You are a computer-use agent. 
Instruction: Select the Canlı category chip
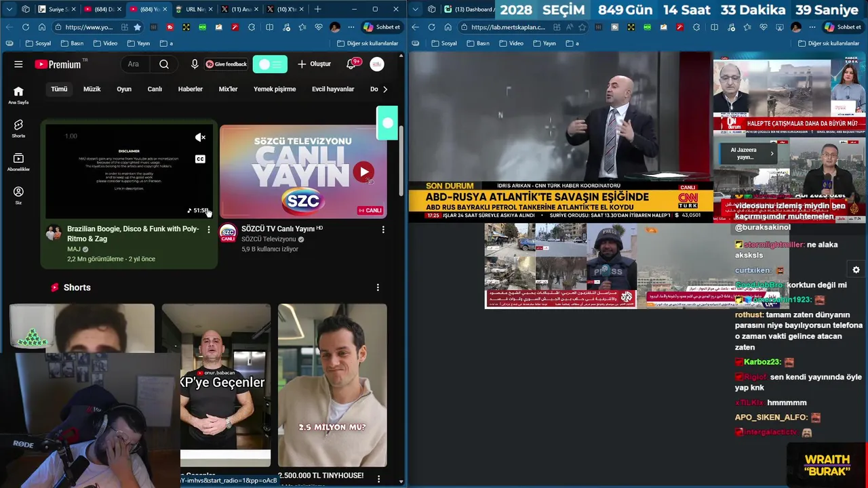155,89
